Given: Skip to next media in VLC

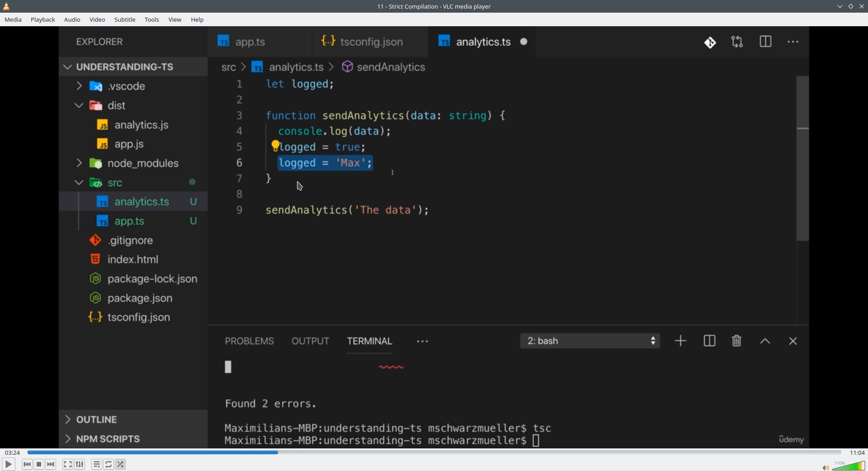Looking at the screenshot, I should click(51, 464).
